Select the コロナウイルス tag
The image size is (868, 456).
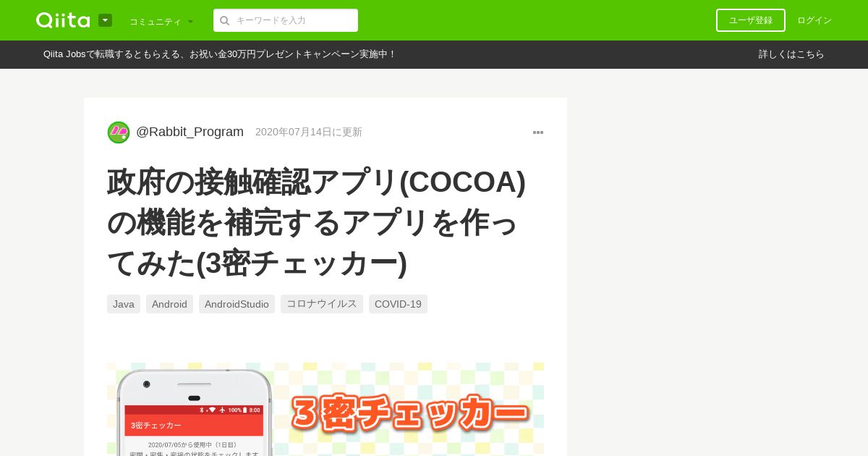[322, 304]
